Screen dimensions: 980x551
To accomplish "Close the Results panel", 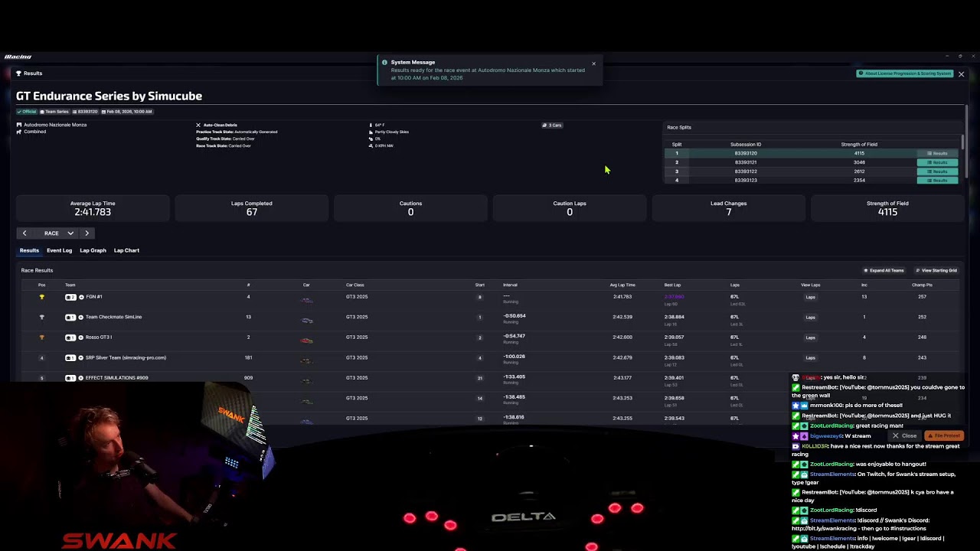I will tap(961, 74).
